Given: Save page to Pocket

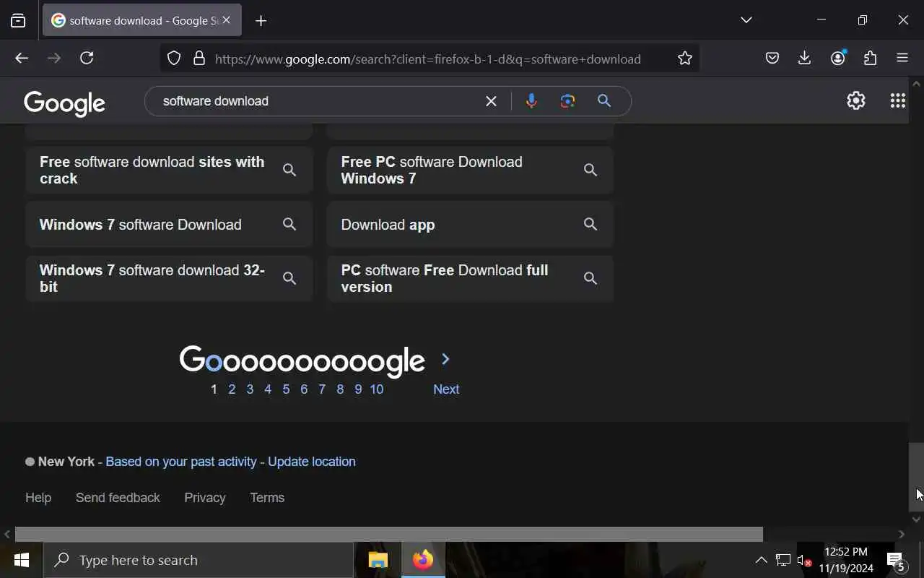Looking at the screenshot, I should 772,59.
